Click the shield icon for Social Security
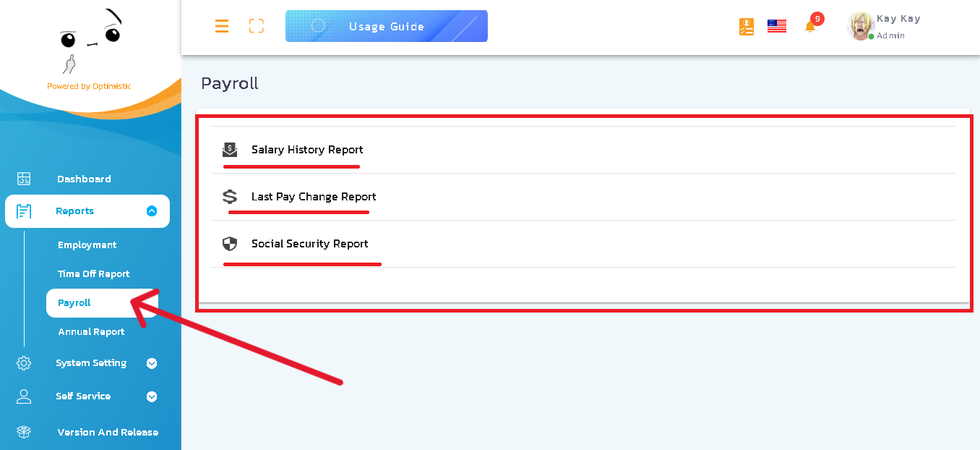 pyautogui.click(x=230, y=244)
